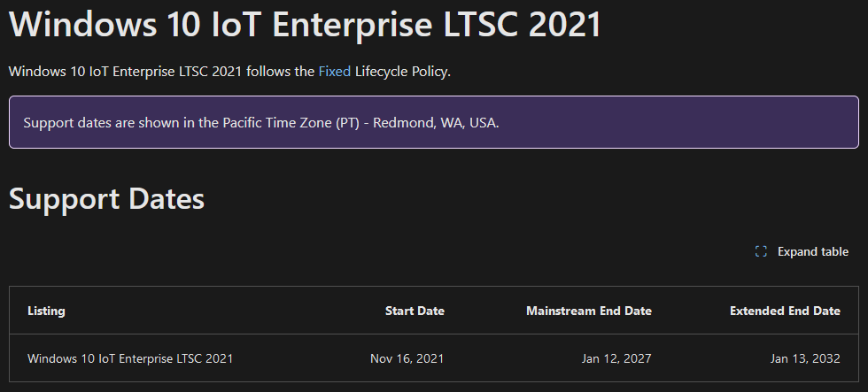Open the Fixed lifecycle policy link
Viewport: 868px width, 392px height.
coord(335,72)
